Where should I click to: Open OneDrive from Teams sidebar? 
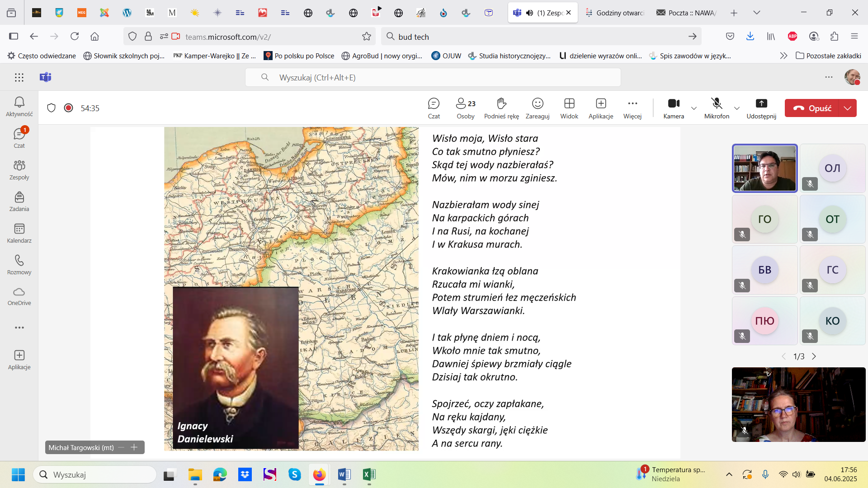click(19, 296)
